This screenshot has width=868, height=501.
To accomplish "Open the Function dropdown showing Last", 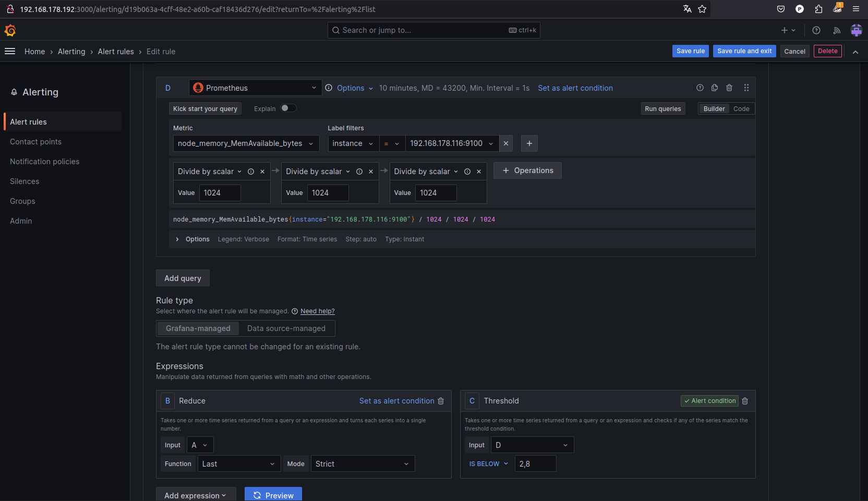I will [238, 464].
